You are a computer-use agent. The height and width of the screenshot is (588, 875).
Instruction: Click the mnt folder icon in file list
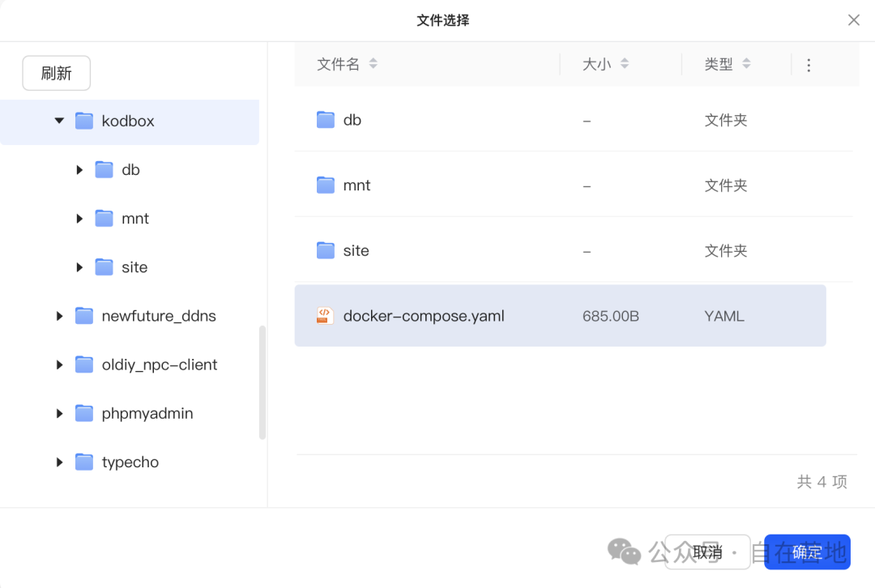(x=326, y=185)
